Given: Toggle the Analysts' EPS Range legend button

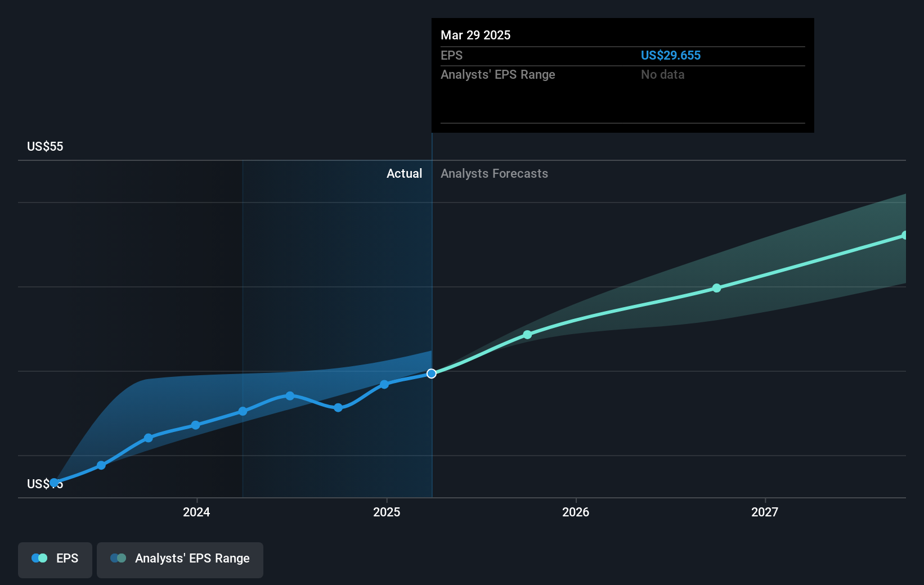Looking at the screenshot, I should coord(180,560).
